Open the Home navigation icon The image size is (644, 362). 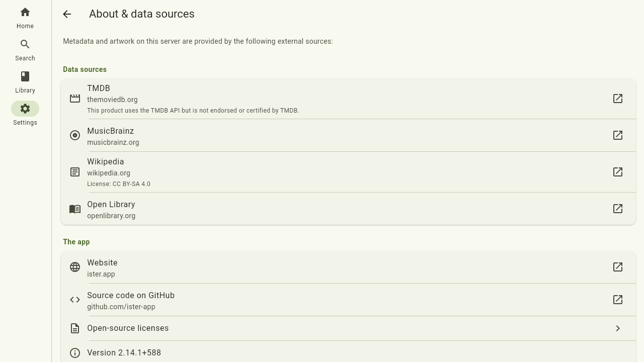25,12
